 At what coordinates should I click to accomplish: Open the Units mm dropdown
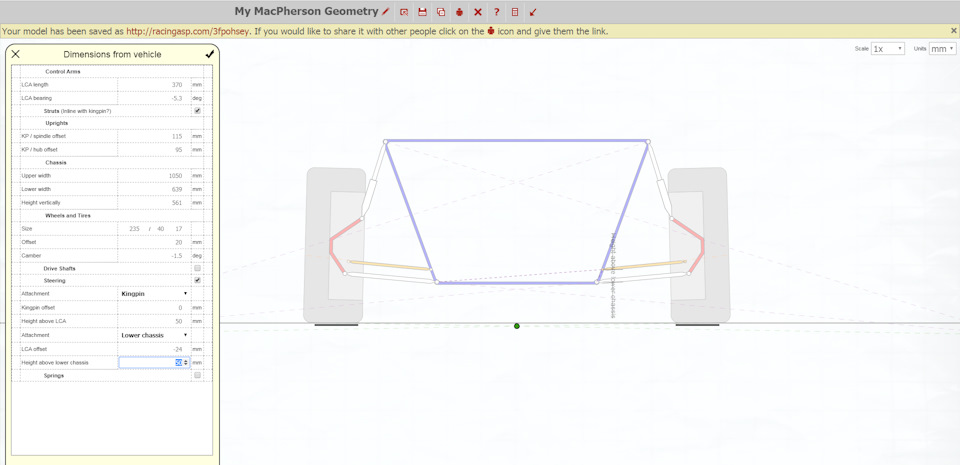coord(942,49)
